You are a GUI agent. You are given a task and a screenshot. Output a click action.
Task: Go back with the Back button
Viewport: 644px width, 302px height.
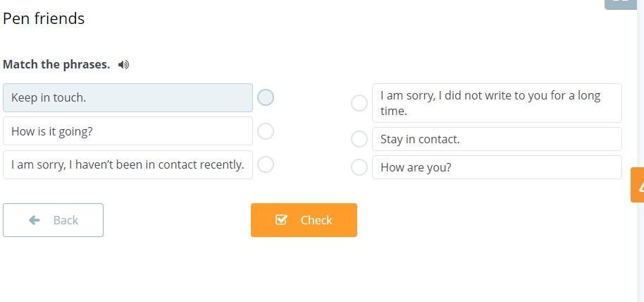[x=54, y=220]
